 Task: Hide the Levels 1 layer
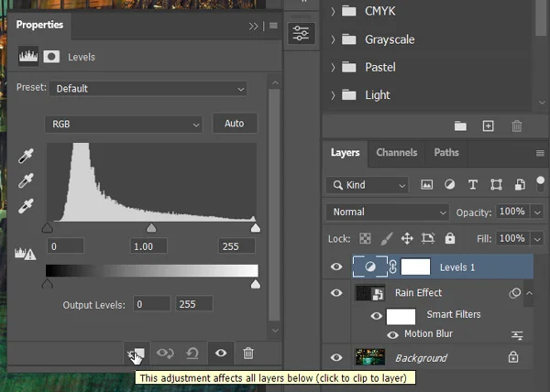coord(336,267)
